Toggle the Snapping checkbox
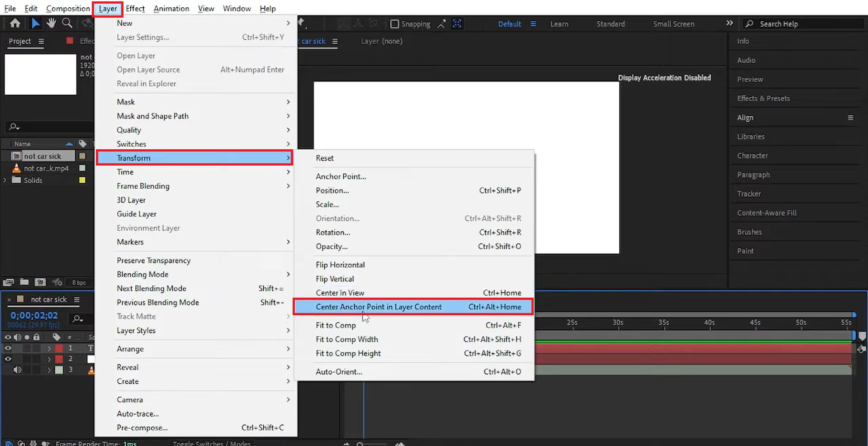This screenshot has width=868, height=446. pyautogui.click(x=395, y=24)
